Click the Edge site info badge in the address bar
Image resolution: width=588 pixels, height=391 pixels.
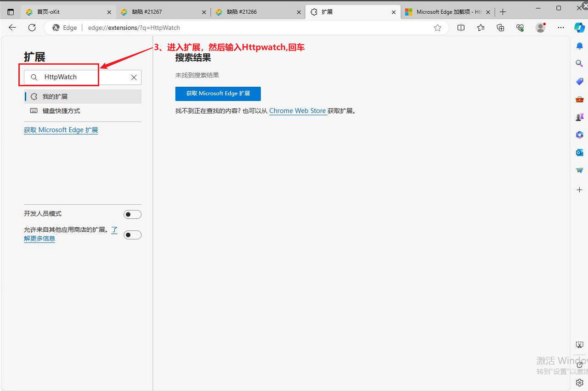click(x=65, y=28)
